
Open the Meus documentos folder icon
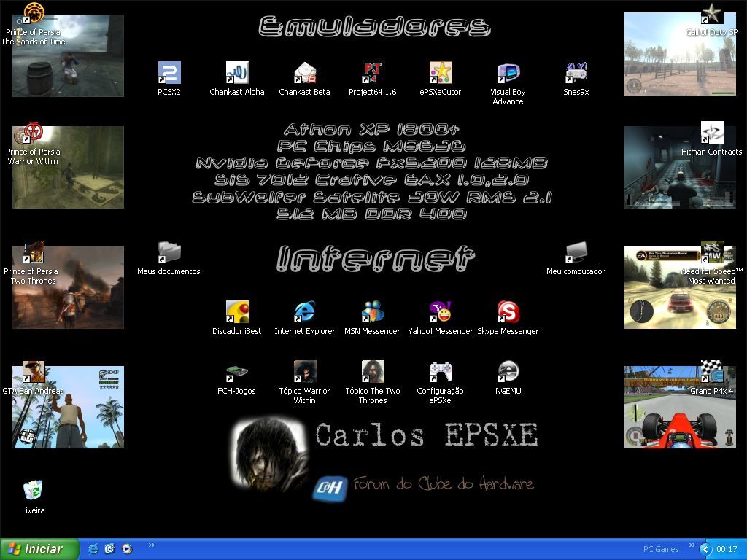(x=169, y=252)
